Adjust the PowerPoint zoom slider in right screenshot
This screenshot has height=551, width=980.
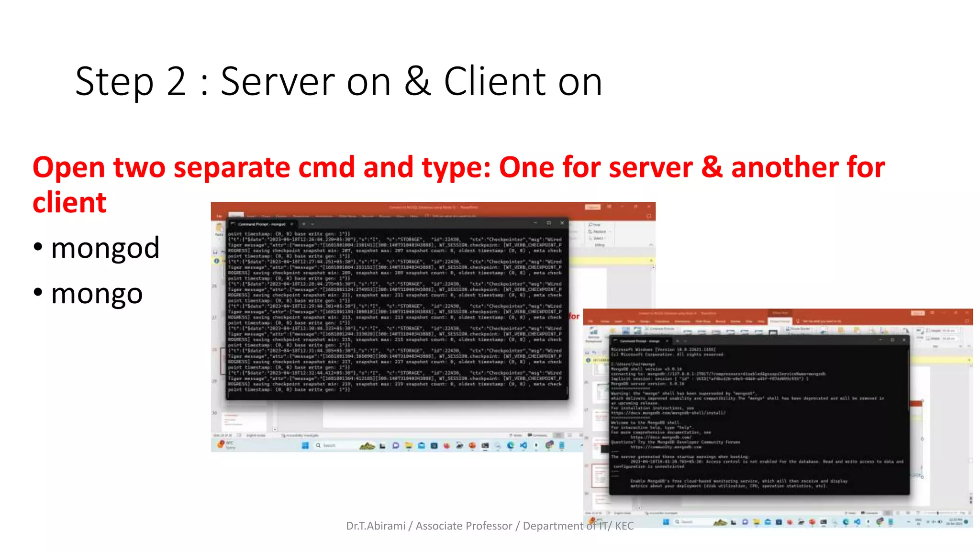coord(938,513)
